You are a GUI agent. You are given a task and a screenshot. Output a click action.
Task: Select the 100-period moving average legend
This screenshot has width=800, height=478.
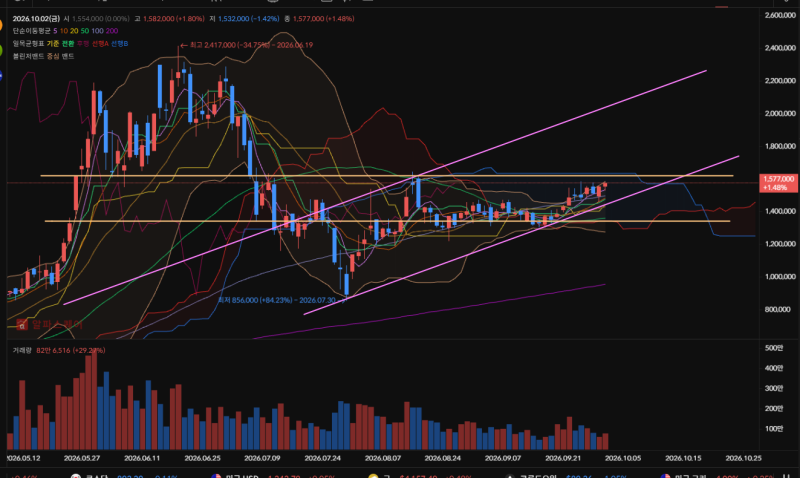[x=97, y=31]
